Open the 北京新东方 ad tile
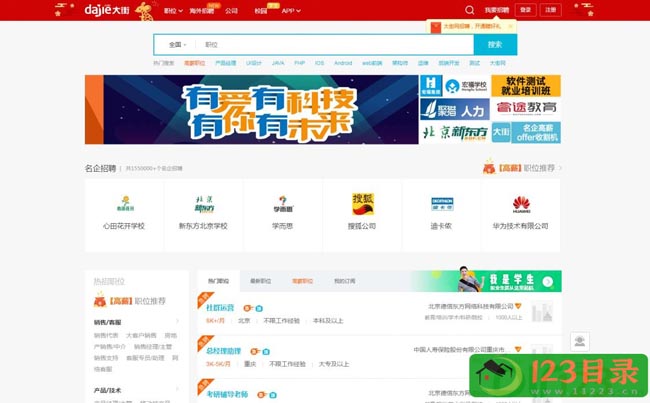Image resolution: width=650 pixels, height=403 pixels. tap(454, 133)
